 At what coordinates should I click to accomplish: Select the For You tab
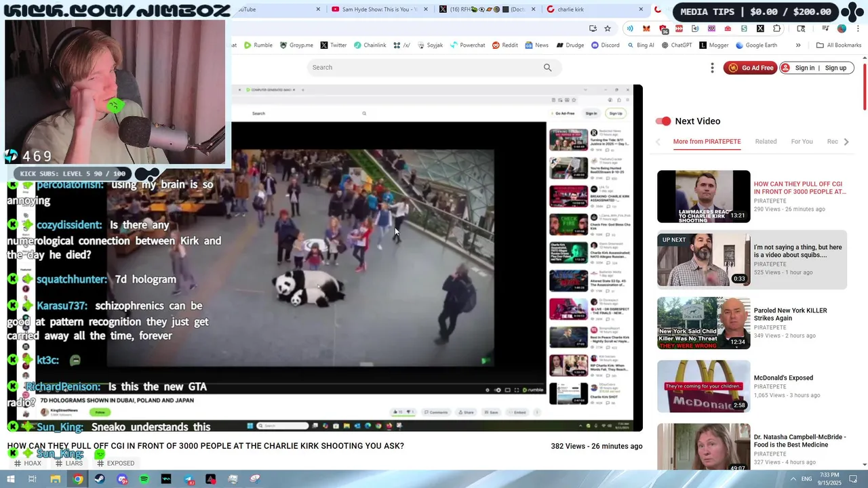(x=802, y=142)
